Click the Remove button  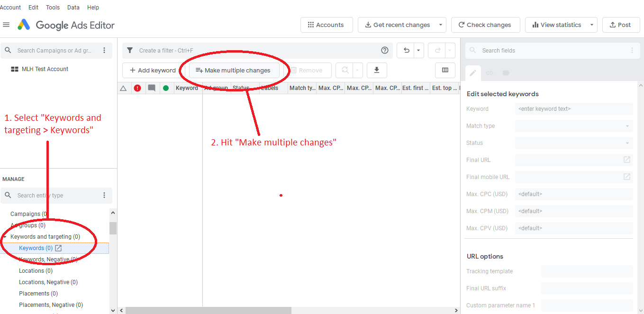point(308,71)
